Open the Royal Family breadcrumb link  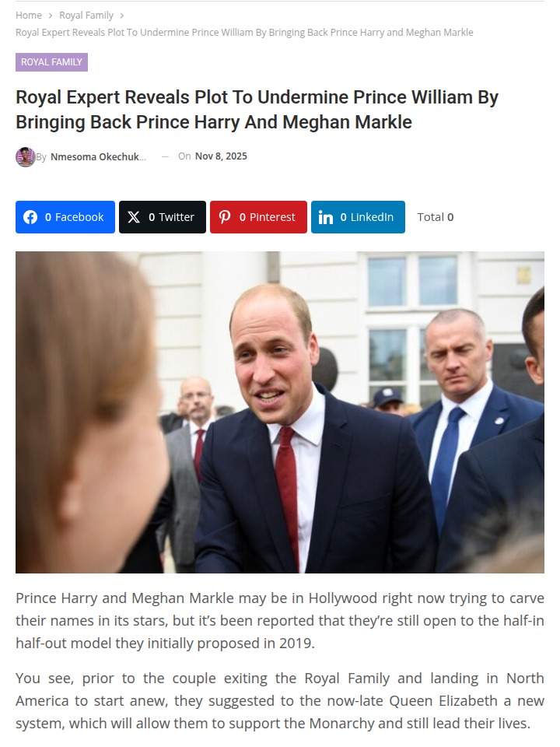point(86,16)
